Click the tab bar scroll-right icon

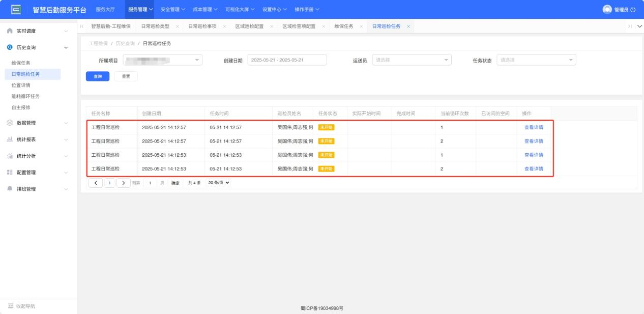click(631, 26)
